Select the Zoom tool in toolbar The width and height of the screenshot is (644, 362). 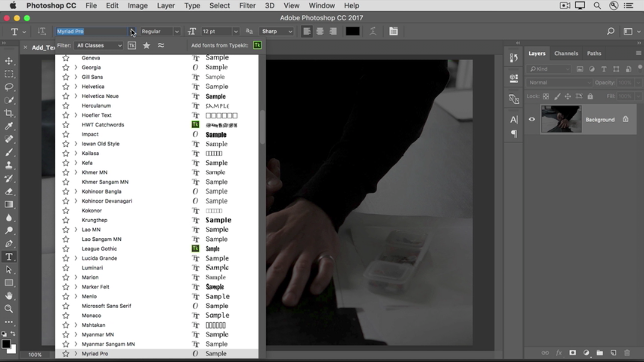pyautogui.click(x=9, y=309)
